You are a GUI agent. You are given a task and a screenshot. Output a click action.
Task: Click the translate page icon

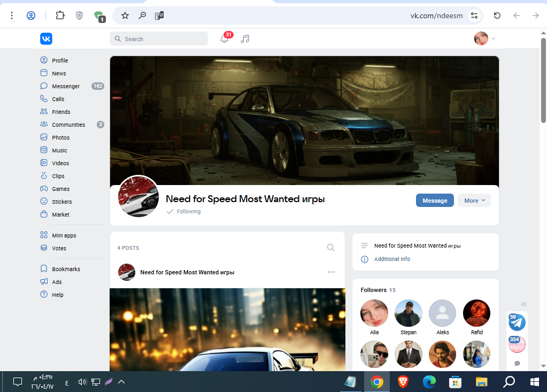click(x=159, y=16)
